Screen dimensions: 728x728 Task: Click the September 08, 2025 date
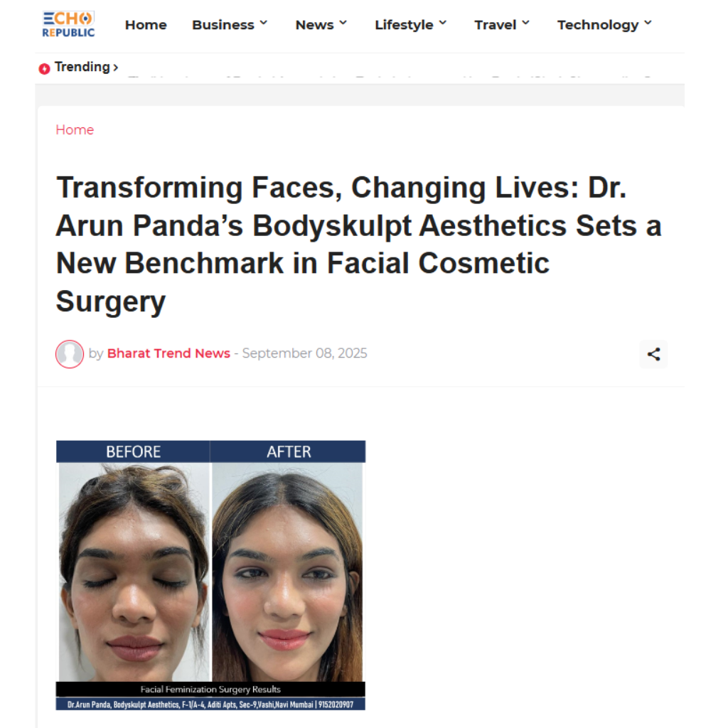(x=304, y=353)
